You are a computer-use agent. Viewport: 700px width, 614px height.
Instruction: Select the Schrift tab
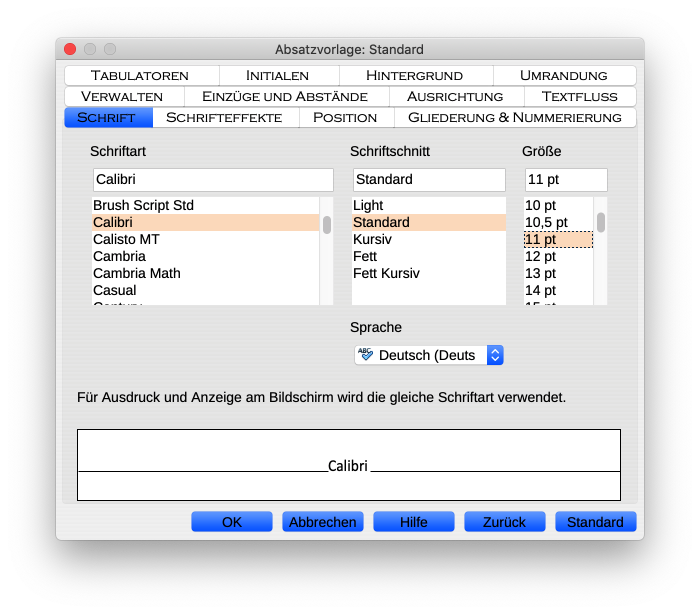point(108,117)
